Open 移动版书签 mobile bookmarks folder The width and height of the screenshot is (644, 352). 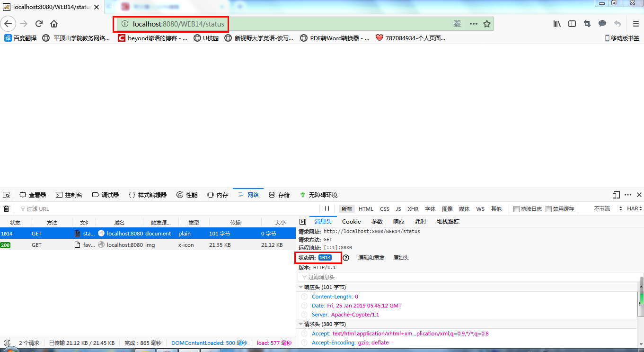[x=622, y=38]
